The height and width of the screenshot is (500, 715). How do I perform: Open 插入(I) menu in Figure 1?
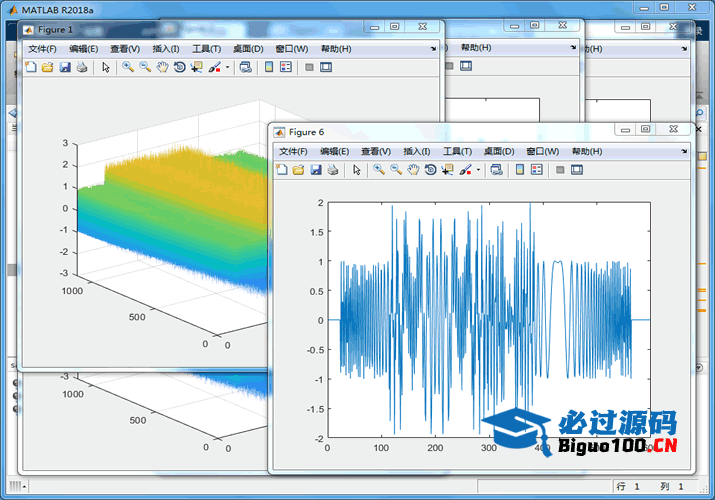(x=166, y=49)
